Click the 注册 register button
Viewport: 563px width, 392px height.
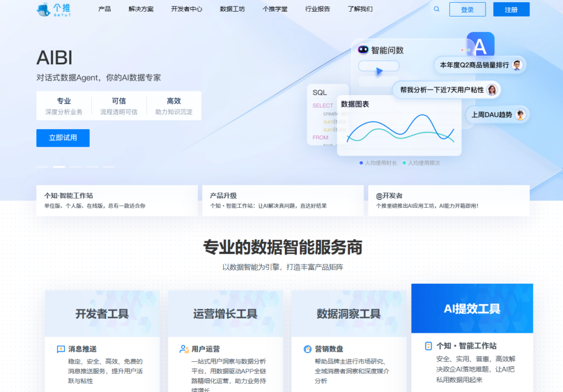(511, 9)
